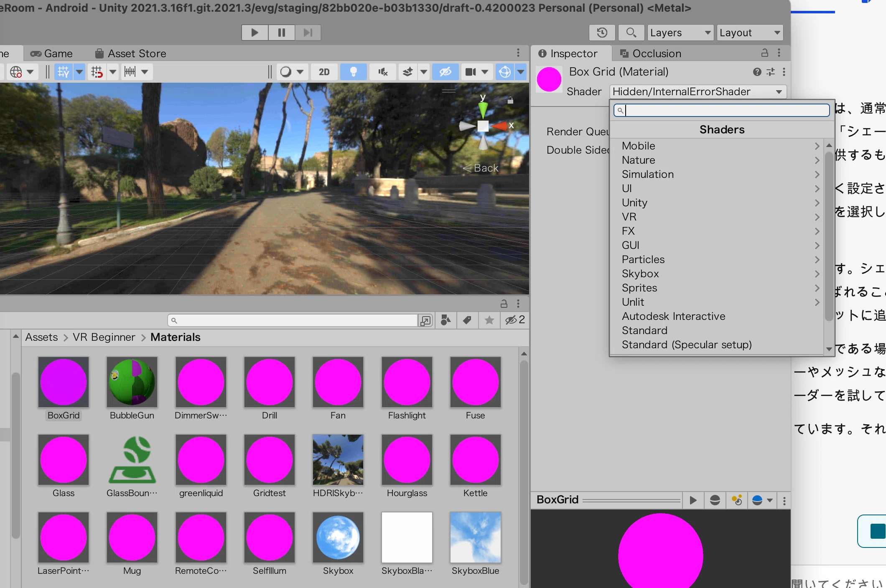Viewport: 886px width, 588px height.
Task: Click the favorites star icon in Project
Action: (489, 320)
